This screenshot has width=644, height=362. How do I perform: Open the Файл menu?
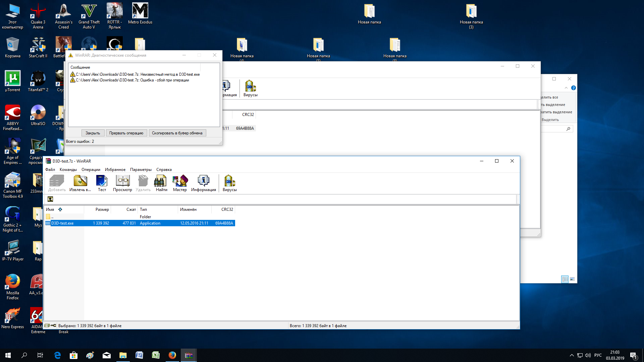(x=50, y=170)
